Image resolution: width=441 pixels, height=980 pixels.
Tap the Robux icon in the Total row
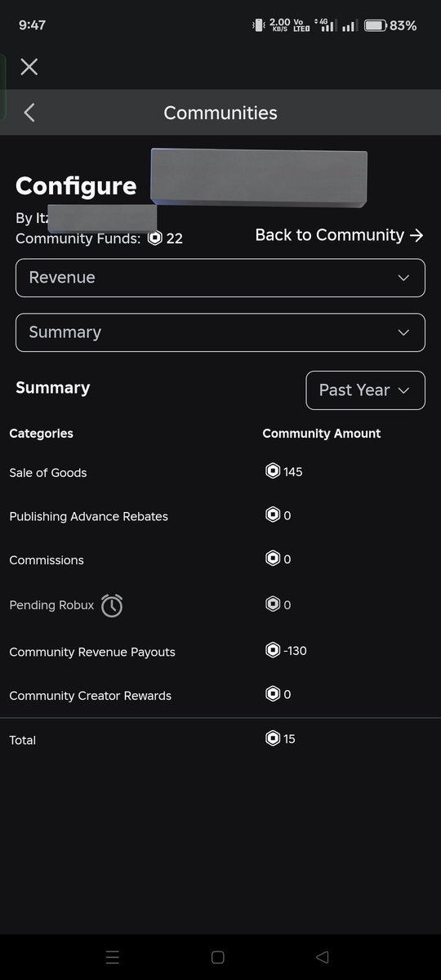tap(273, 738)
